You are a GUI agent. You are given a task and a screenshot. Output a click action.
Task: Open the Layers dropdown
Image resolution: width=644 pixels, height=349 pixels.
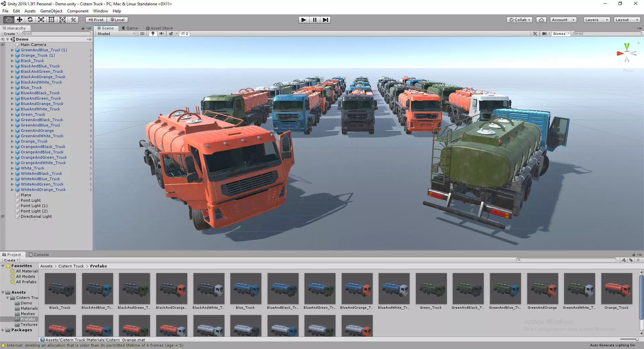click(x=596, y=20)
